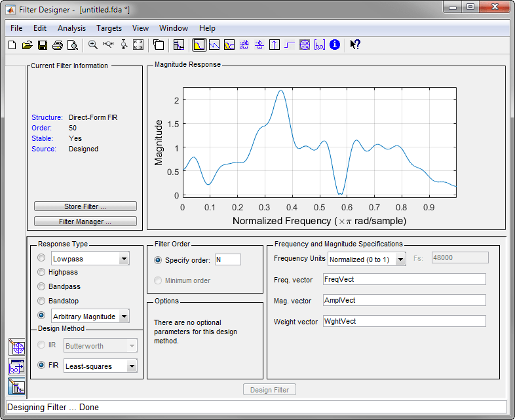Screen dimensions: 515x420
Task: Click the Save filter toolbar icon
Action: click(43, 45)
